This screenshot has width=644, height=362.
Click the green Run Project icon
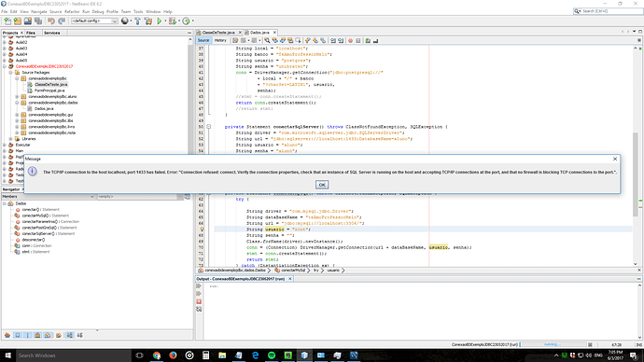pyautogui.click(x=160, y=21)
